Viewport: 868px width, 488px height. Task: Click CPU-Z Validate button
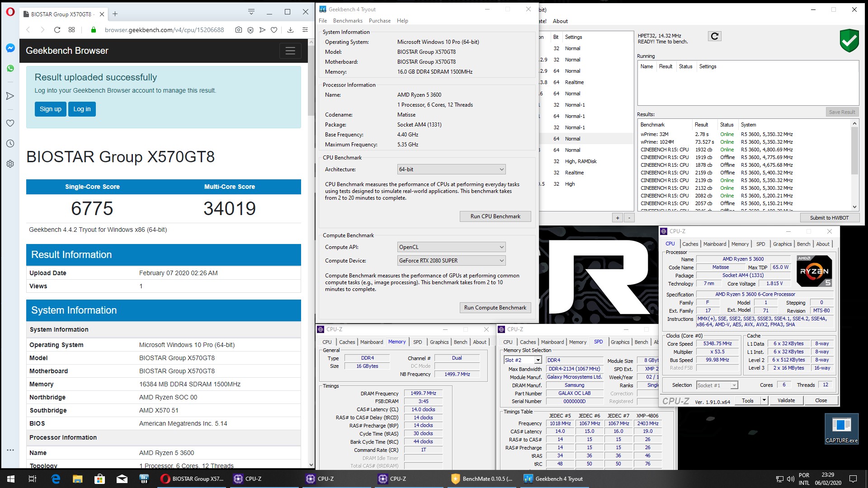tap(786, 400)
